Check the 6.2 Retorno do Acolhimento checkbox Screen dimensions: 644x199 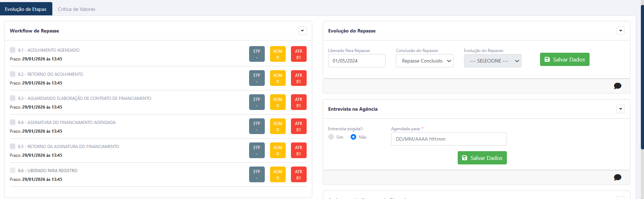13,74
